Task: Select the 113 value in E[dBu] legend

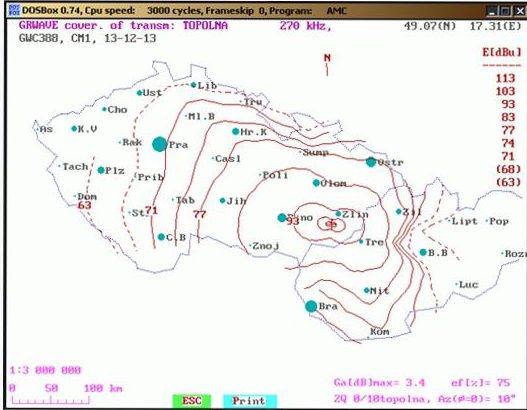Action: pyautogui.click(x=505, y=78)
